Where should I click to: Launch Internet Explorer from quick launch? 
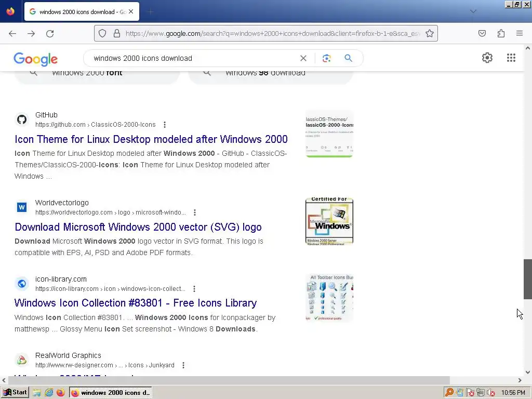pos(49,393)
